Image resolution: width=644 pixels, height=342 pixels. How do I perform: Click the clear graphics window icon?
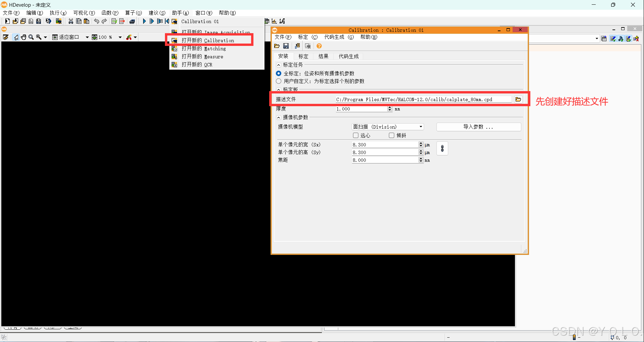click(x=6, y=37)
